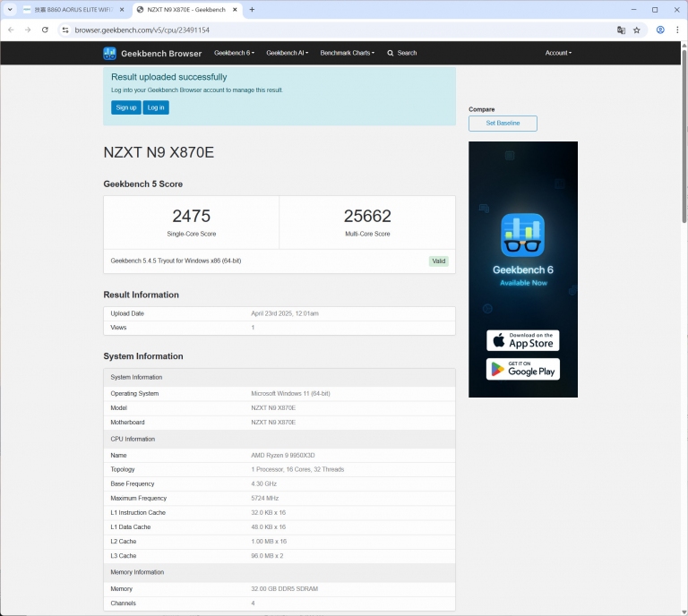Click the Motherboard NZXT N9 X870E value
This screenshot has width=688, height=616.
coord(273,423)
